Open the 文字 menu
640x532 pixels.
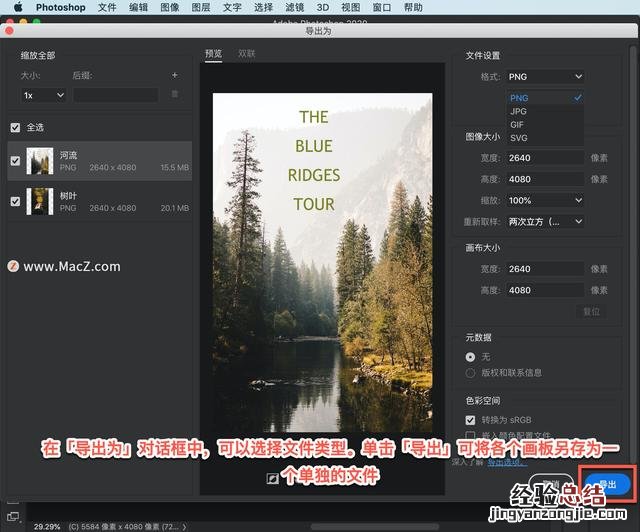tap(232, 7)
